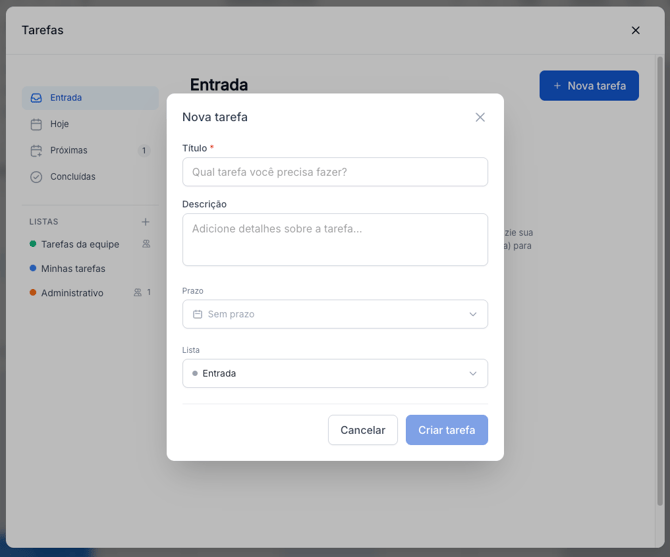Open the Administrativo list
The height and width of the screenshot is (557, 670).
click(72, 293)
